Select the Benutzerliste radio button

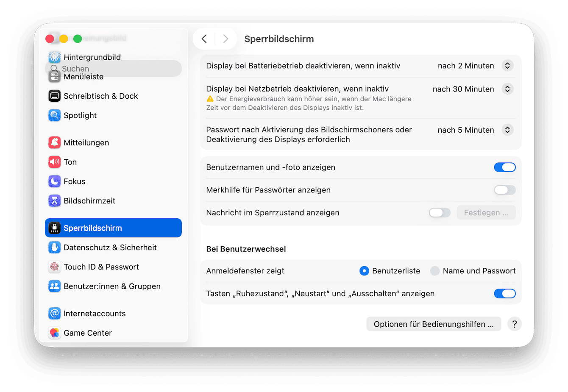click(x=364, y=271)
